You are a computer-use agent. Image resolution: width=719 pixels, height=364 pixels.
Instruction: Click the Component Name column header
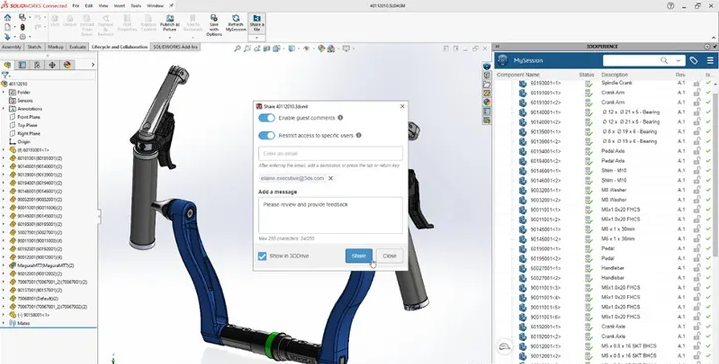518,75
